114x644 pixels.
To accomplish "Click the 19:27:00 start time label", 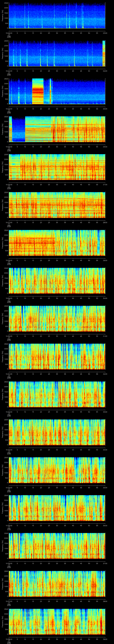I will click(9, 223).
